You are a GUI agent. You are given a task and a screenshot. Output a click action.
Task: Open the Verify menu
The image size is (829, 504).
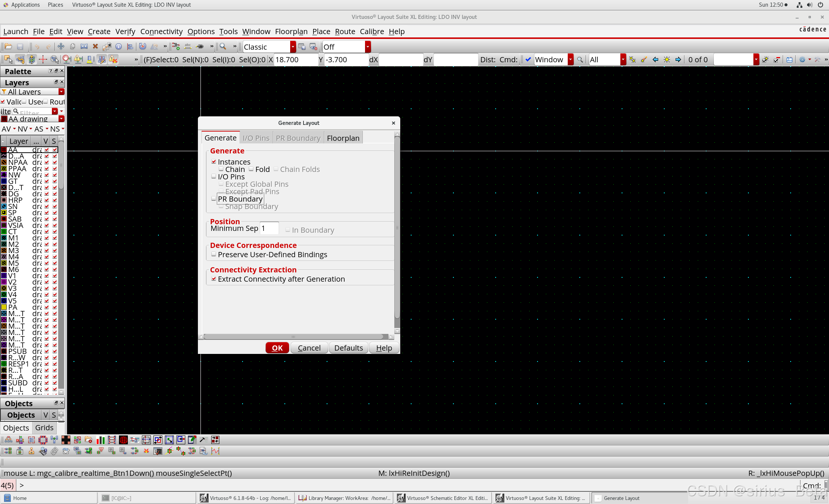pos(125,31)
